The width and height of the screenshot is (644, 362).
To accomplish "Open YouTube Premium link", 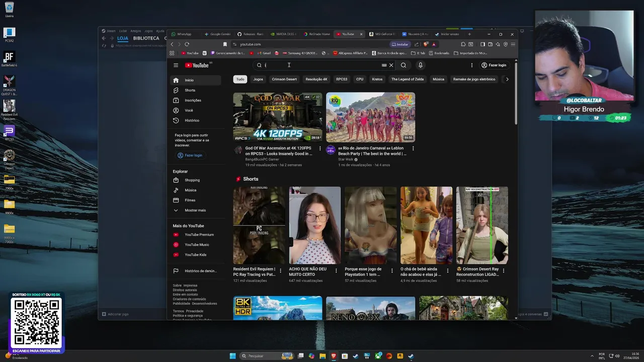I will point(195,235).
